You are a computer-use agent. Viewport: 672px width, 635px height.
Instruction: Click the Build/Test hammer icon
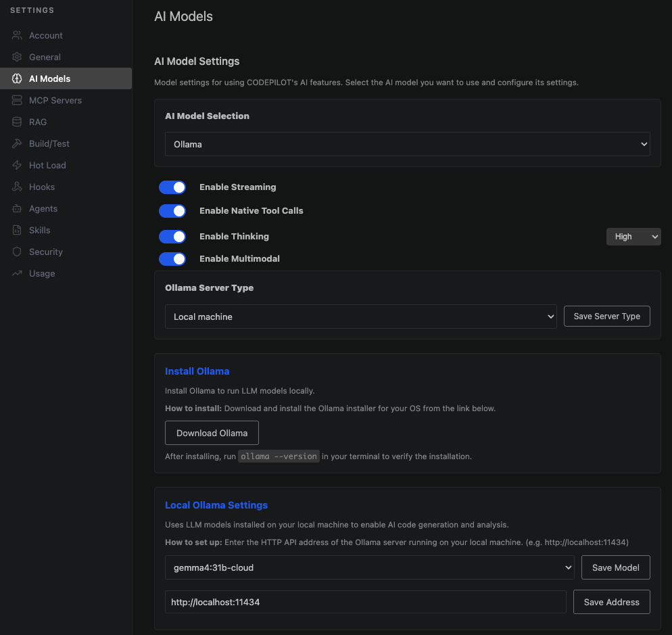pyautogui.click(x=17, y=143)
